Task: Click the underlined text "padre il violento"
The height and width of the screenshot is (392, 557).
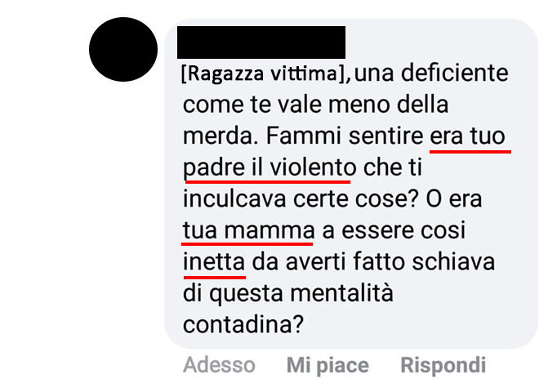Action: pos(270,167)
